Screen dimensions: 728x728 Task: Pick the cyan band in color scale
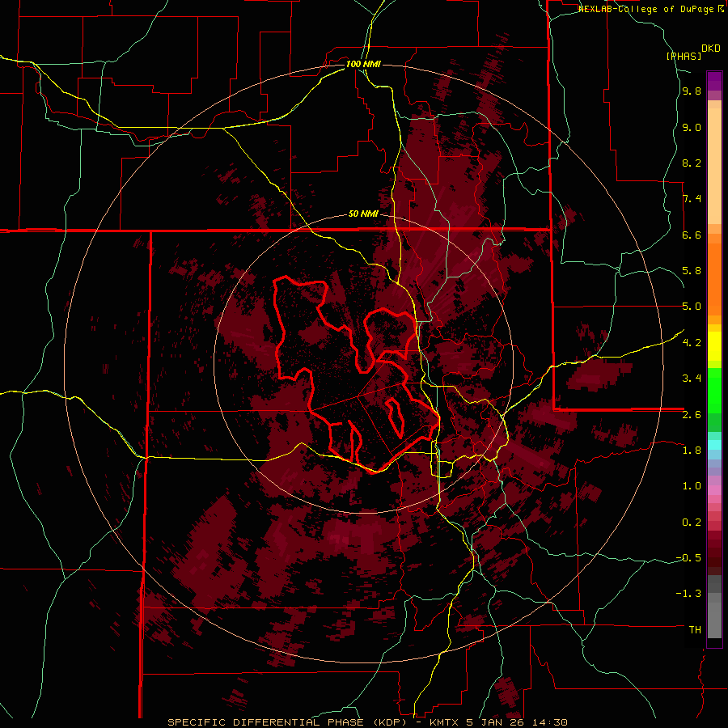(714, 445)
